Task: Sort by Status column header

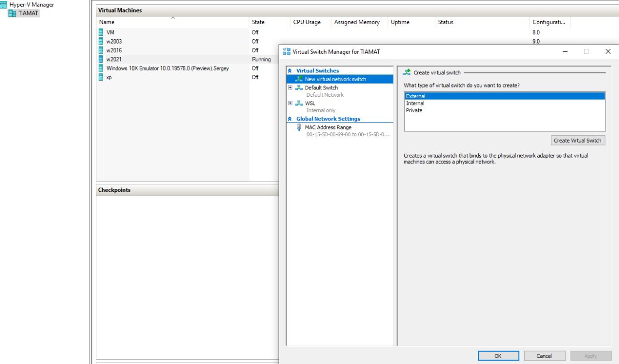Action: pos(482,22)
